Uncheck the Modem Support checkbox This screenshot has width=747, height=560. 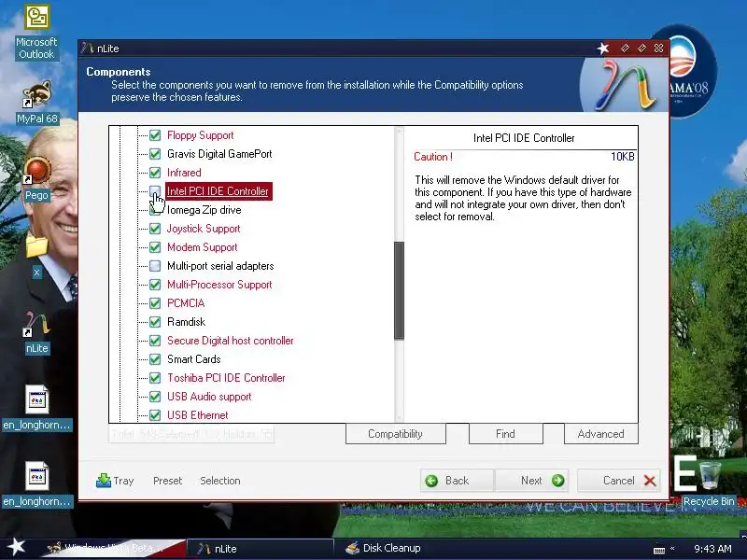[155, 247]
